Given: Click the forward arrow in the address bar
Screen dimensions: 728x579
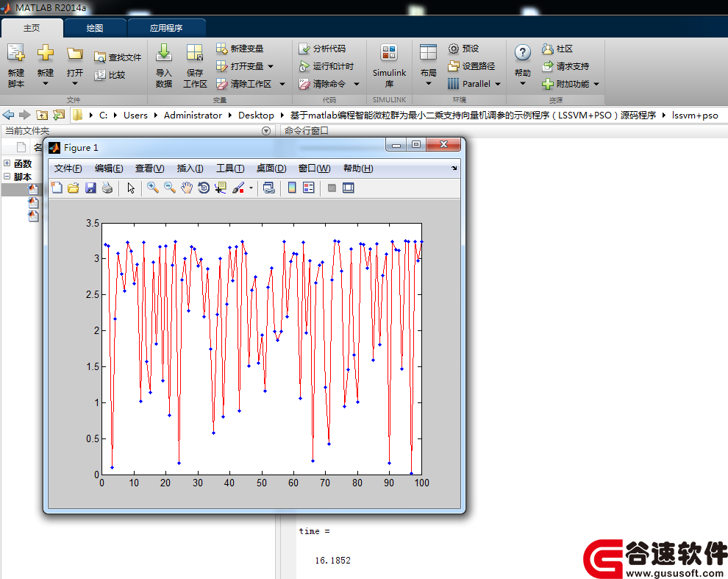Looking at the screenshot, I should (24, 115).
